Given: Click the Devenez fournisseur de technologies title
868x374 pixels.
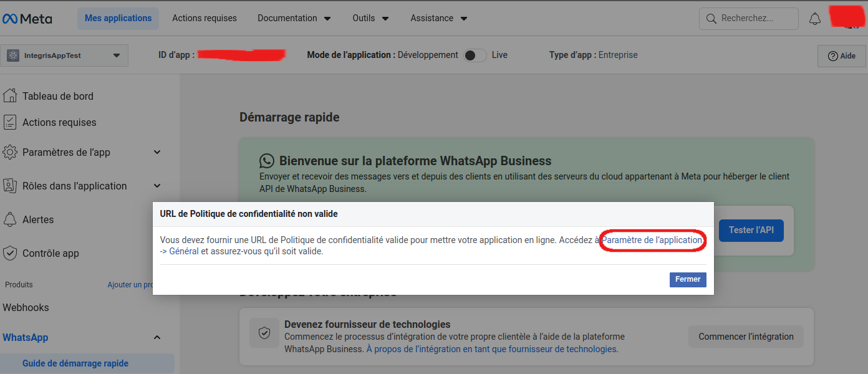Looking at the screenshot, I should coord(367,324).
